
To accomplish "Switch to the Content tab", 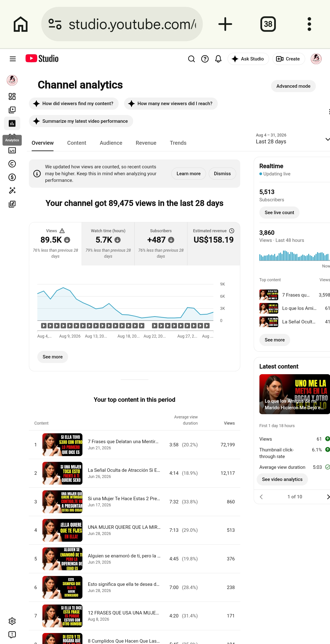I will click(77, 143).
